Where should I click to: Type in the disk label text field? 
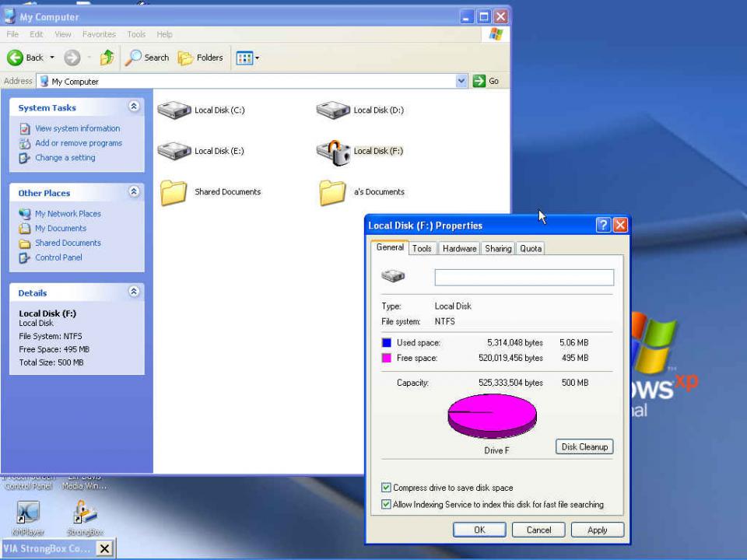[x=523, y=277]
